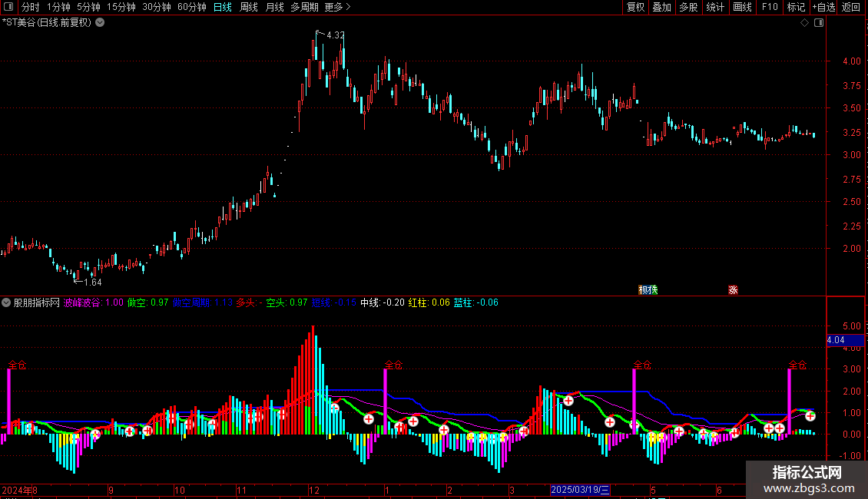Add stock with +自选 button
The height and width of the screenshot is (499, 868).
[823, 7]
